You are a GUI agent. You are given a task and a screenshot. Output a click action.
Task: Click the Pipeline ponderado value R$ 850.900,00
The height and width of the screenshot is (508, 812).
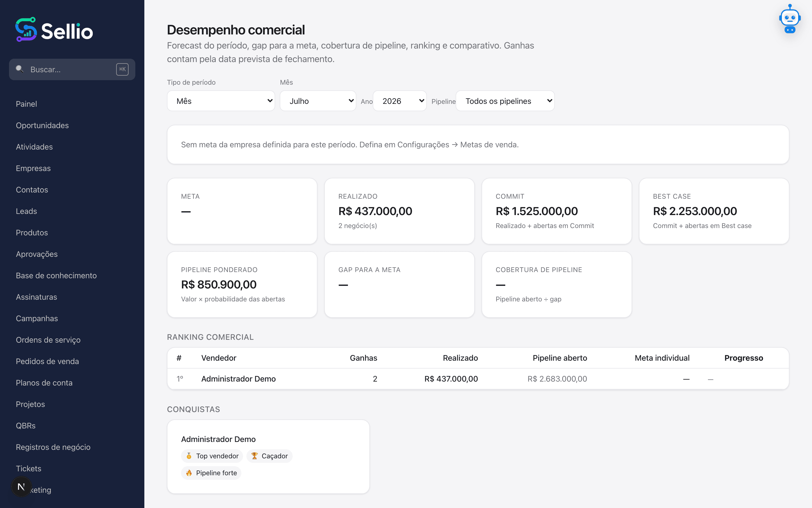tap(219, 284)
